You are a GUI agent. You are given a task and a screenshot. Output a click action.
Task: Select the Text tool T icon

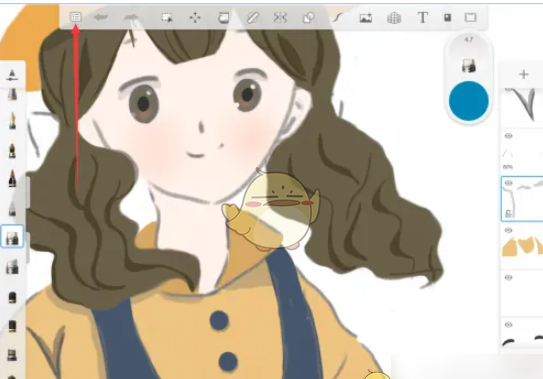click(x=422, y=17)
